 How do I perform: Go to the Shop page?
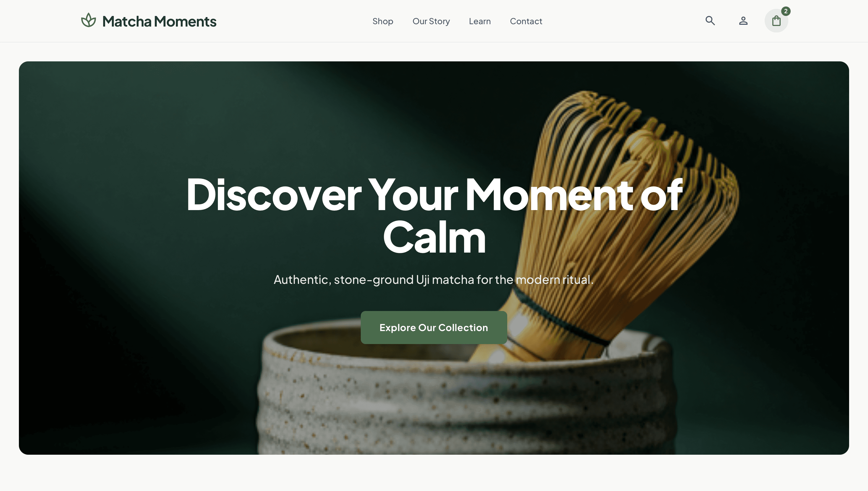pyautogui.click(x=383, y=21)
